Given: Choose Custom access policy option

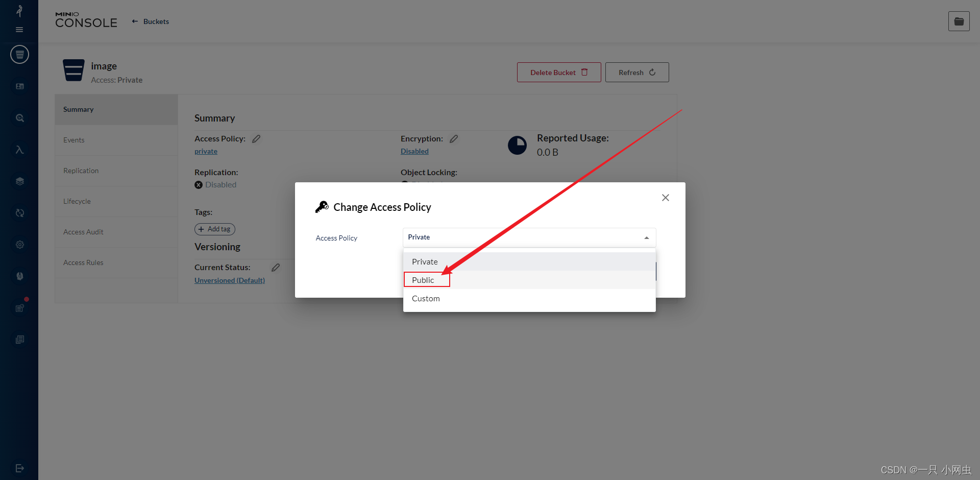Looking at the screenshot, I should click(x=529, y=298).
